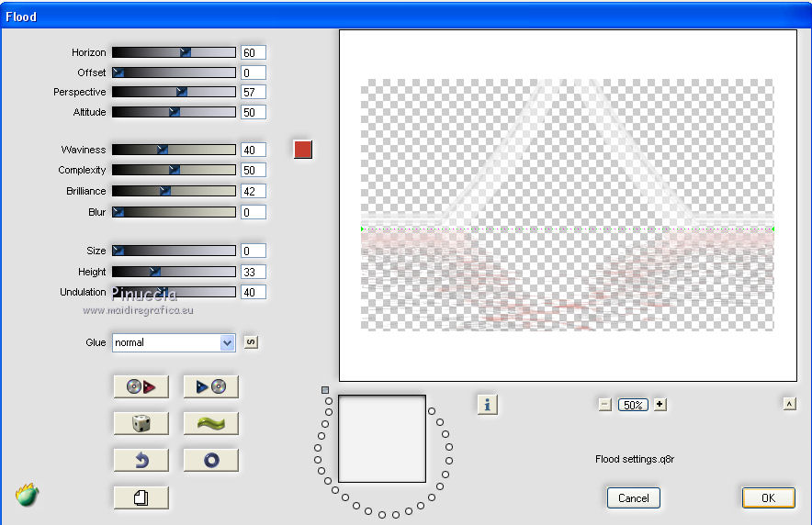Click the Height slider track

174,272
